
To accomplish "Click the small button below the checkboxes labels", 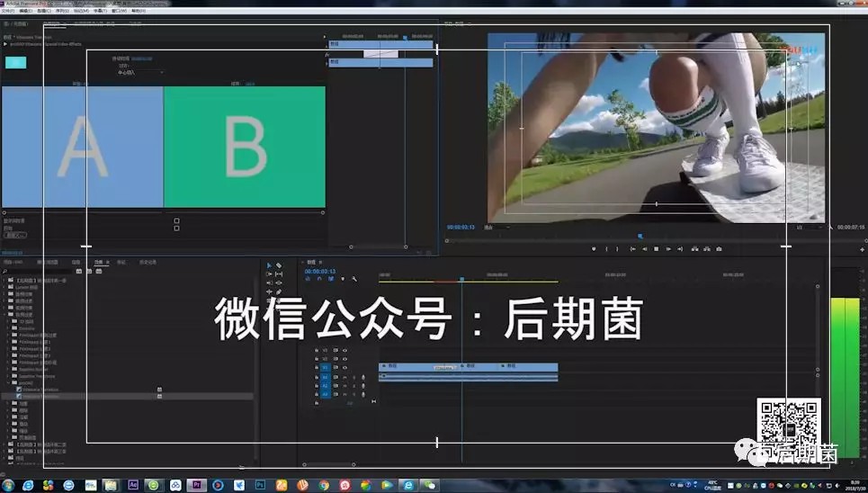I will tap(14, 236).
